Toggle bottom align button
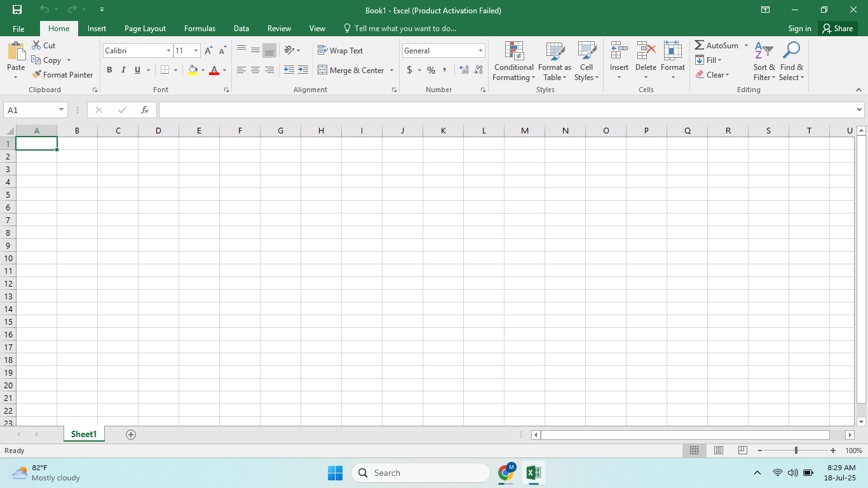This screenshot has width=868, height=488. [269, 50]
